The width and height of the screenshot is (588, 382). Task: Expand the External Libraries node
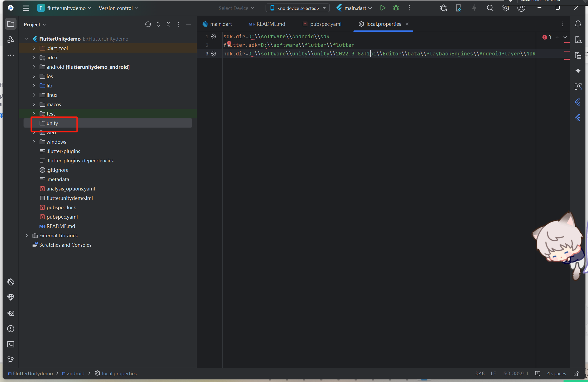27,235
